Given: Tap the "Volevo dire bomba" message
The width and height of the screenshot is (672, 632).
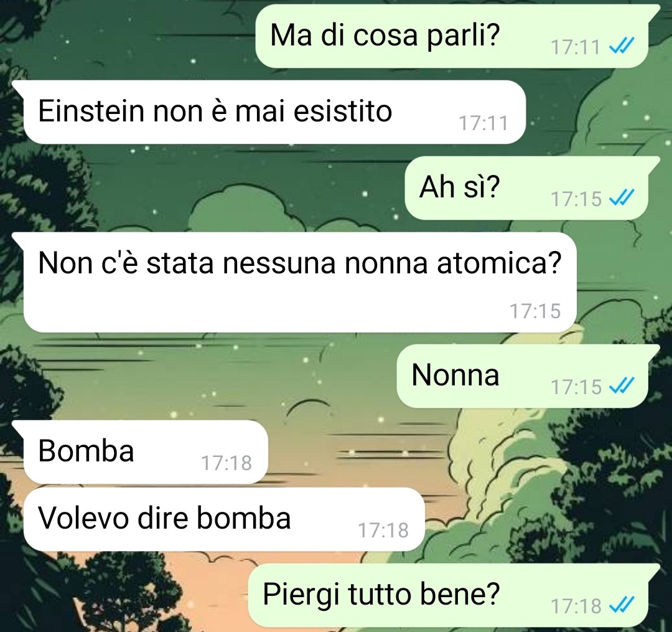Looking at the screenshot, I should pos(224,519).
